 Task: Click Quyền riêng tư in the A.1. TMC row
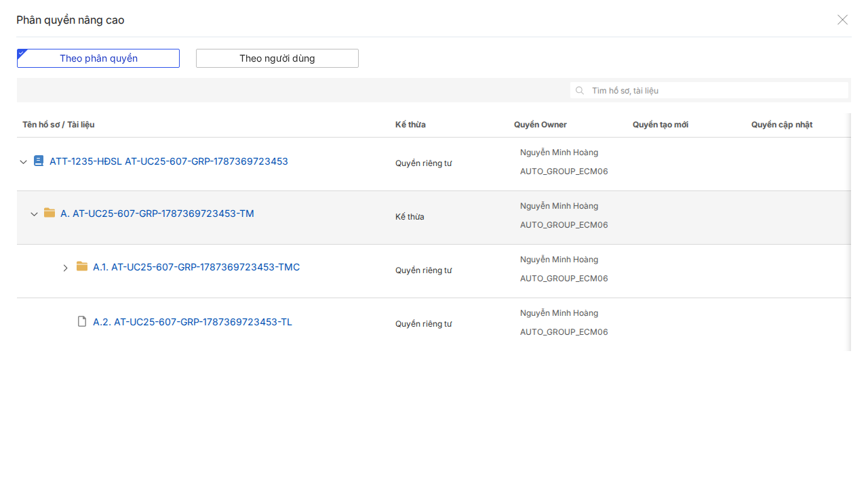coord(424,270)
